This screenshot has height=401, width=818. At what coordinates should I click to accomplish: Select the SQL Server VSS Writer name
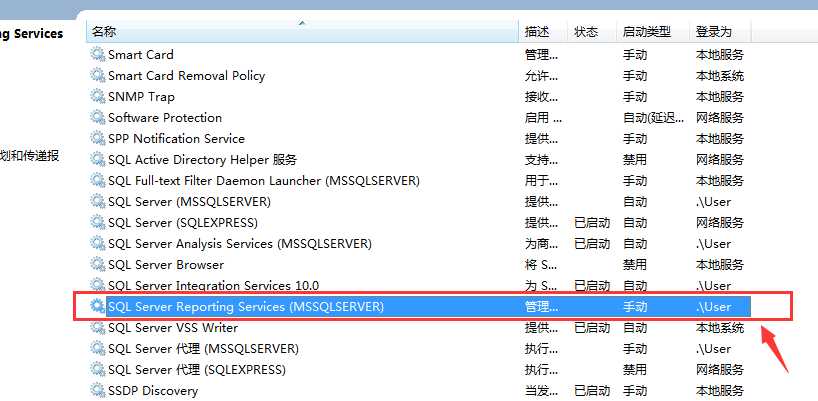coord(173,327)
